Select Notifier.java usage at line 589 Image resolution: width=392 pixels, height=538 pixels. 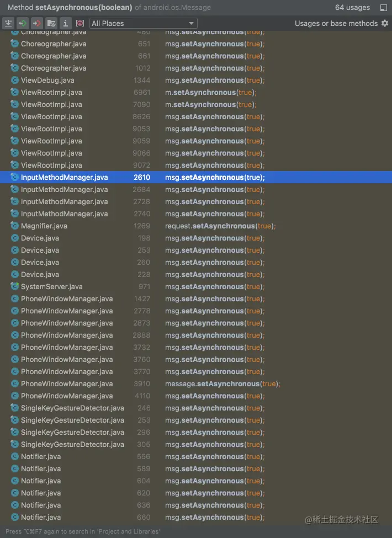196,469
